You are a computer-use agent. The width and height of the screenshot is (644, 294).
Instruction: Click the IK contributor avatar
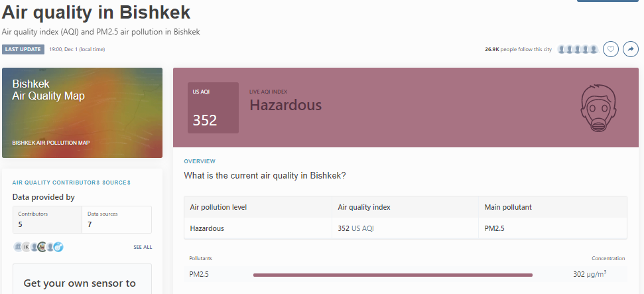pos(27,247)
